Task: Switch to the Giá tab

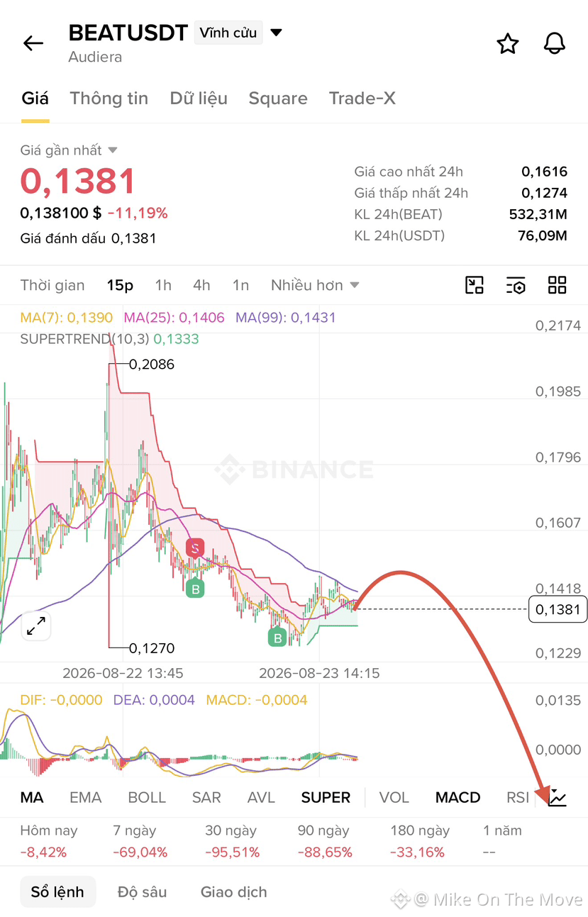Action: 35,99
